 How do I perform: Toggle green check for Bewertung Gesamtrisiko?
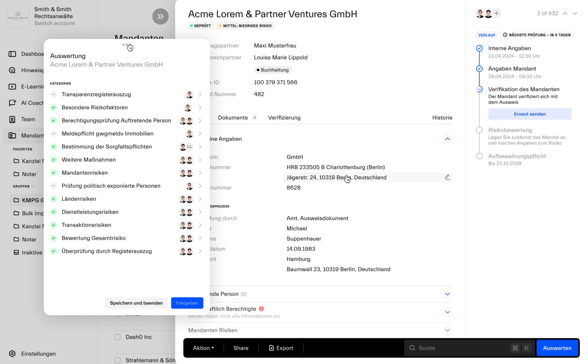pos(53,238)
